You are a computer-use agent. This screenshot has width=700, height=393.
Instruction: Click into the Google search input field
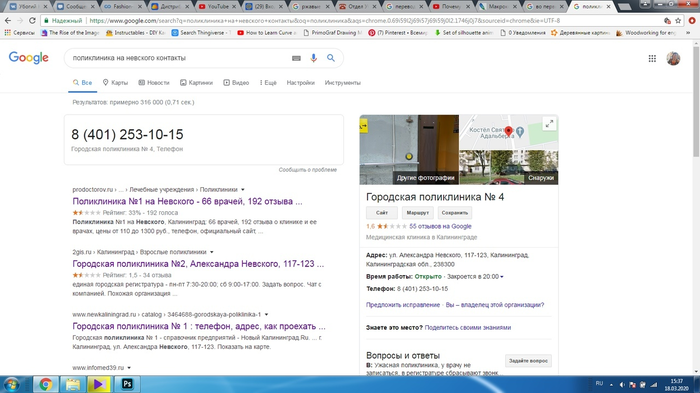[x=179, y=58]
